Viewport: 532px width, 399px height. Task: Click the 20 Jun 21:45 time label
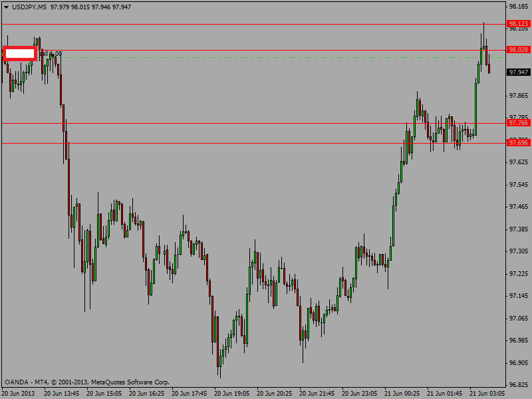click(317, 394)
